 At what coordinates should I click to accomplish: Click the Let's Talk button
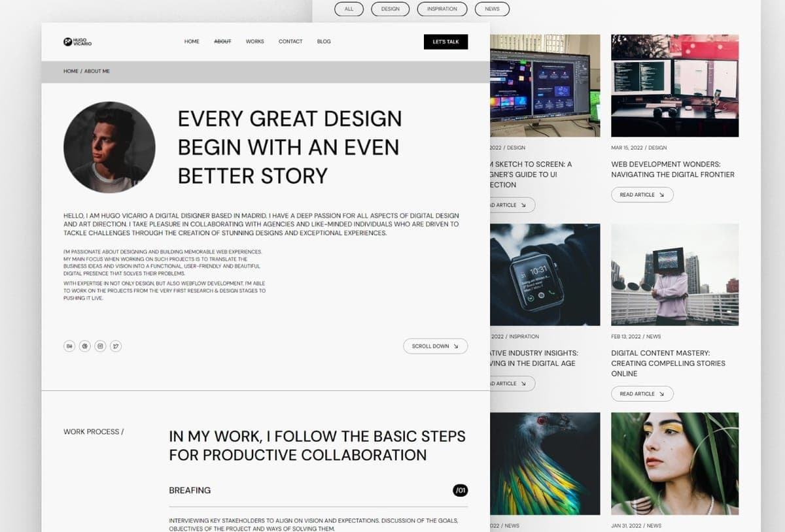tap(445, 42)
